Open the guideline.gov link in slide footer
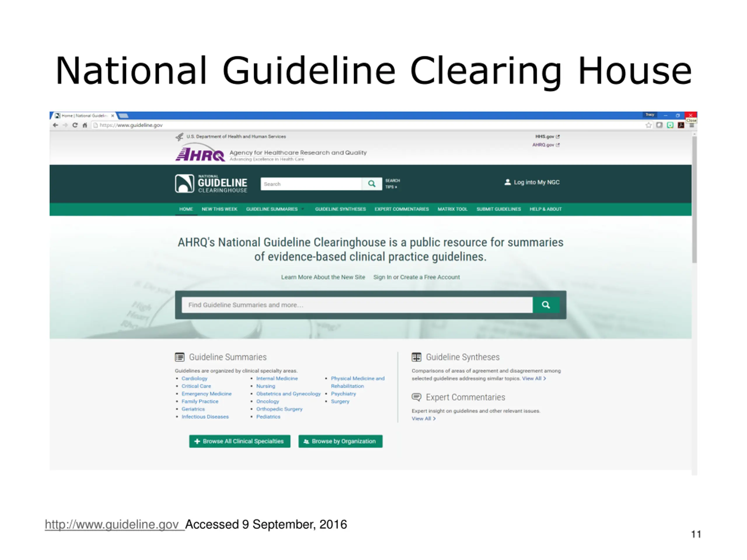The width and height of the screenshot is (747, 560). (x=112, y=524)
